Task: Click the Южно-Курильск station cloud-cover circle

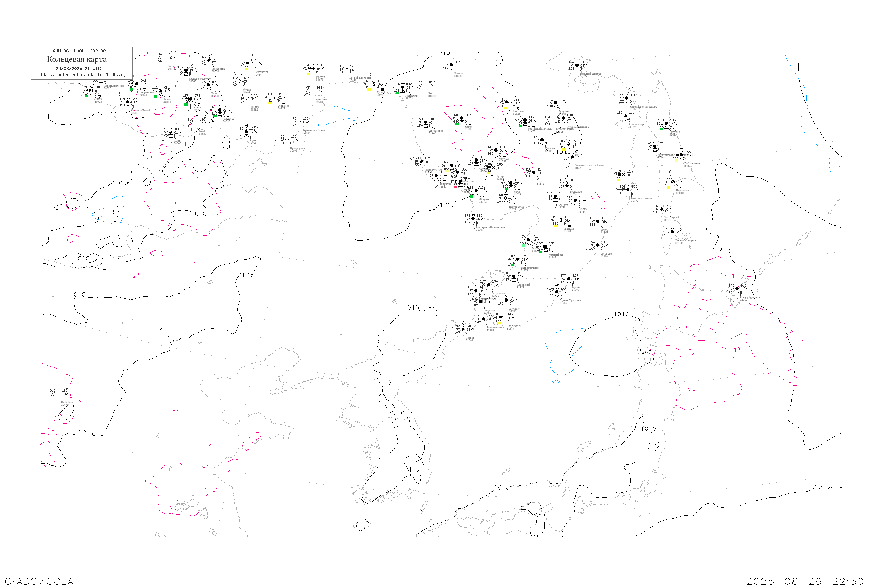Action: point(737,289)
